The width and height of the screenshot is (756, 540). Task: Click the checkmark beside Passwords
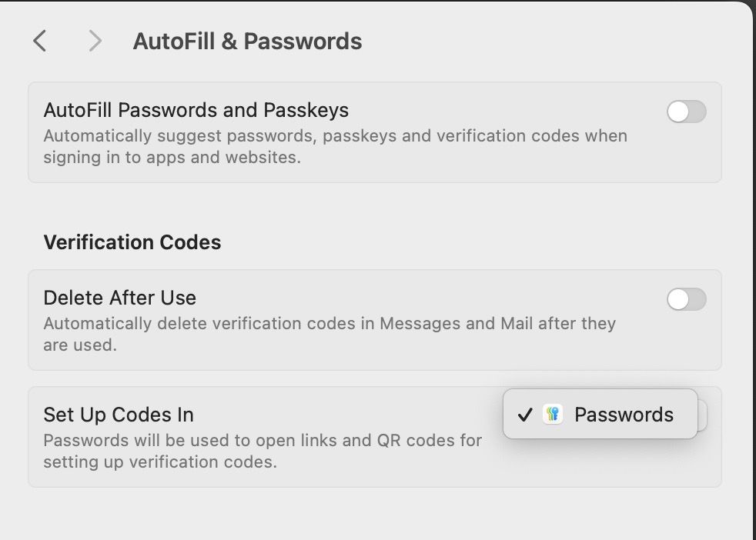pos(525,415)
